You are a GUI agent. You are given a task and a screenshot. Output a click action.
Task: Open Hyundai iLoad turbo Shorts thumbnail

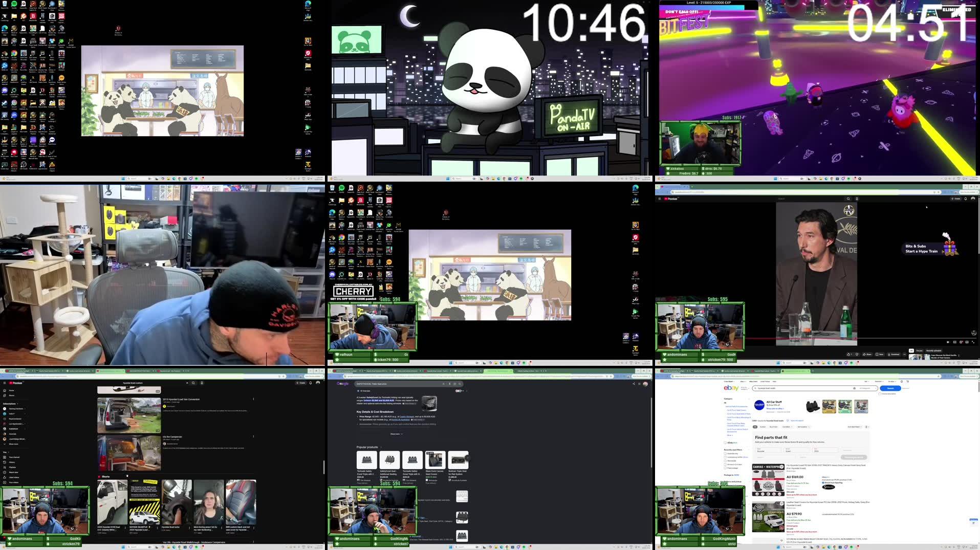pyautogui.click(x=177, y=501)
